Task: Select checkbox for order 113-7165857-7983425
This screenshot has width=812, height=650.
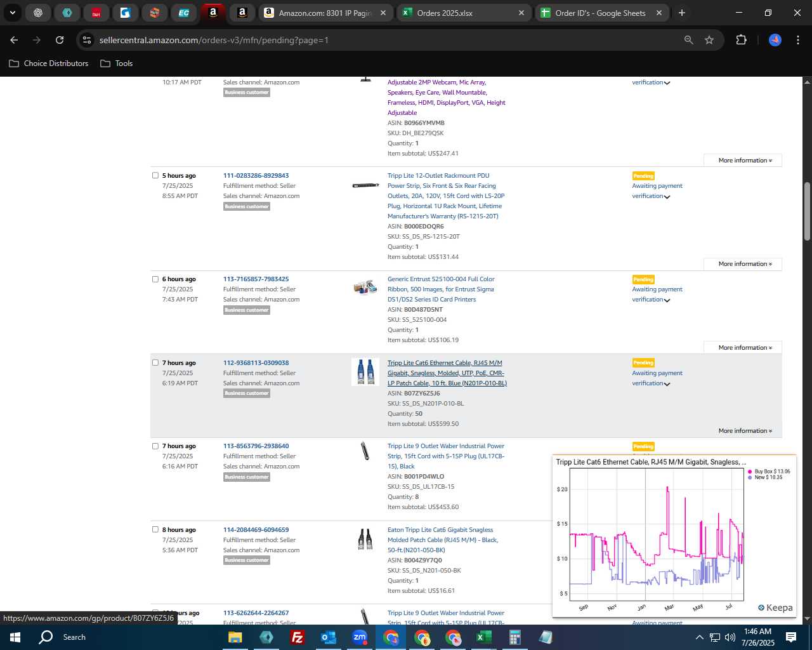Action: [x=155, y=279]
